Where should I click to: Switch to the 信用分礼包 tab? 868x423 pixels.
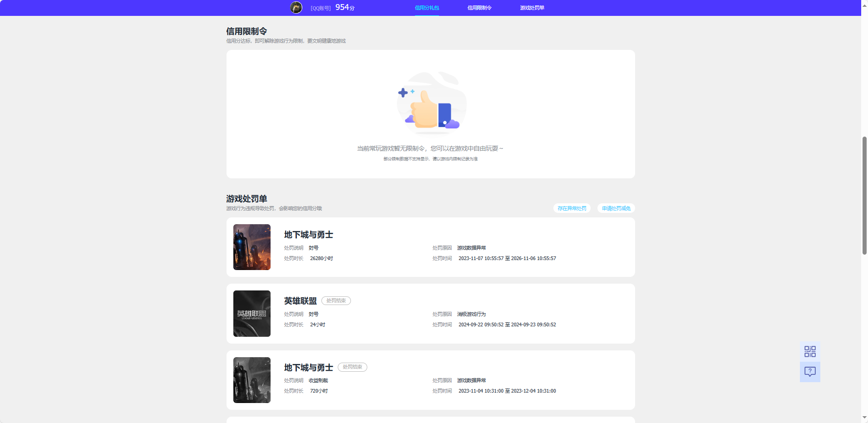[x=426, y=7]
